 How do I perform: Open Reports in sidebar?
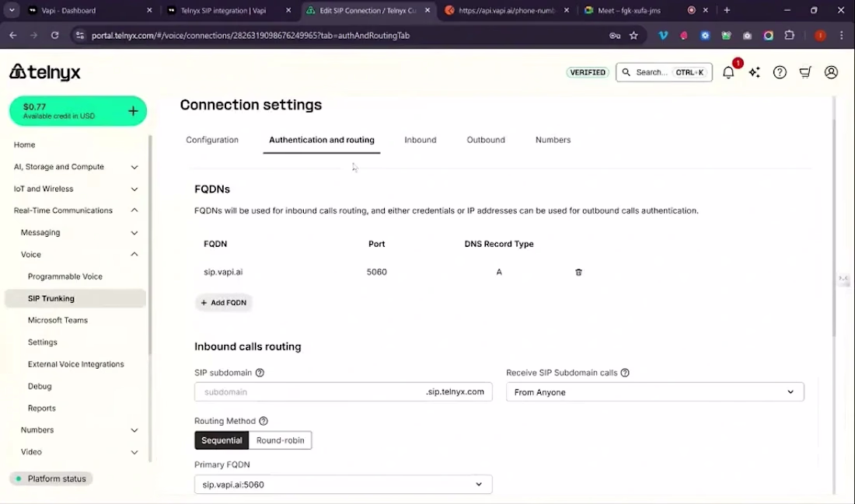click(x=41, y=408)
